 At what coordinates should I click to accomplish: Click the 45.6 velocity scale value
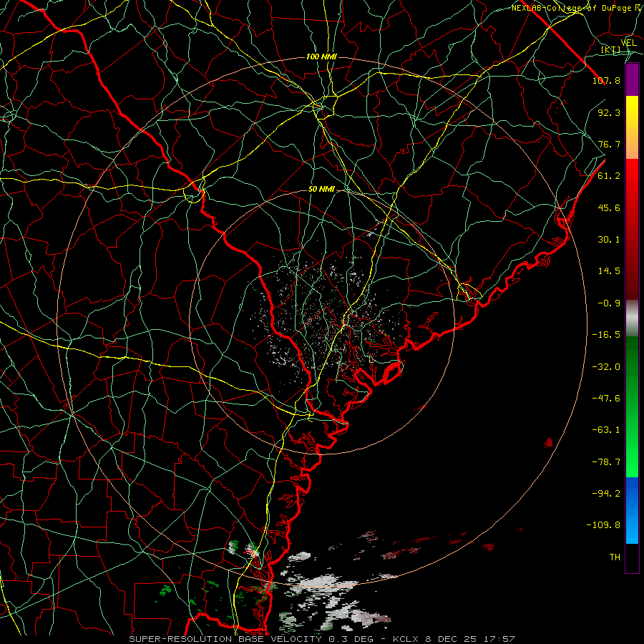click(609, 208)
